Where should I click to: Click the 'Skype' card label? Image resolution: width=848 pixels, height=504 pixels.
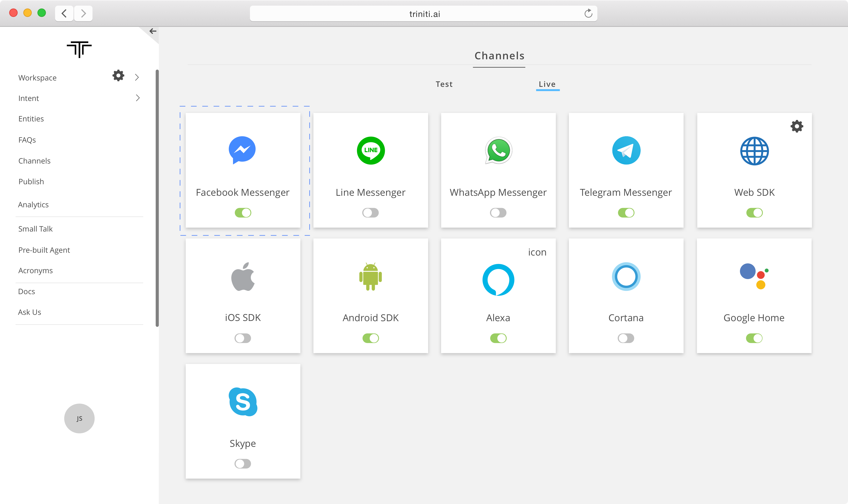[242, 444]
